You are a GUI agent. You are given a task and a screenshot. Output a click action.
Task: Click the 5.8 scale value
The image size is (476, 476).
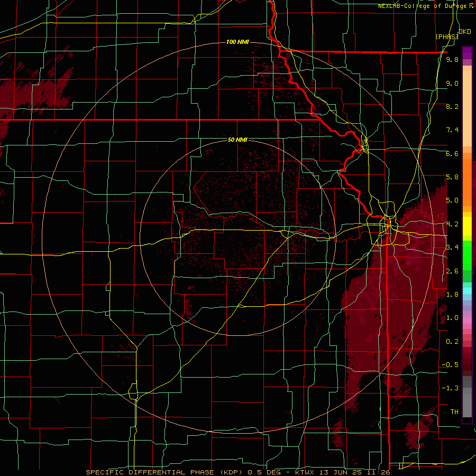coord(452,177)
